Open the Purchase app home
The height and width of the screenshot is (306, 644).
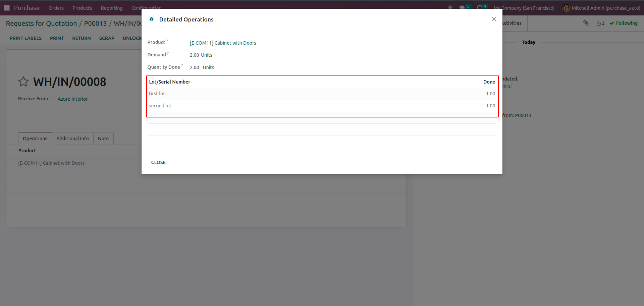27,8
